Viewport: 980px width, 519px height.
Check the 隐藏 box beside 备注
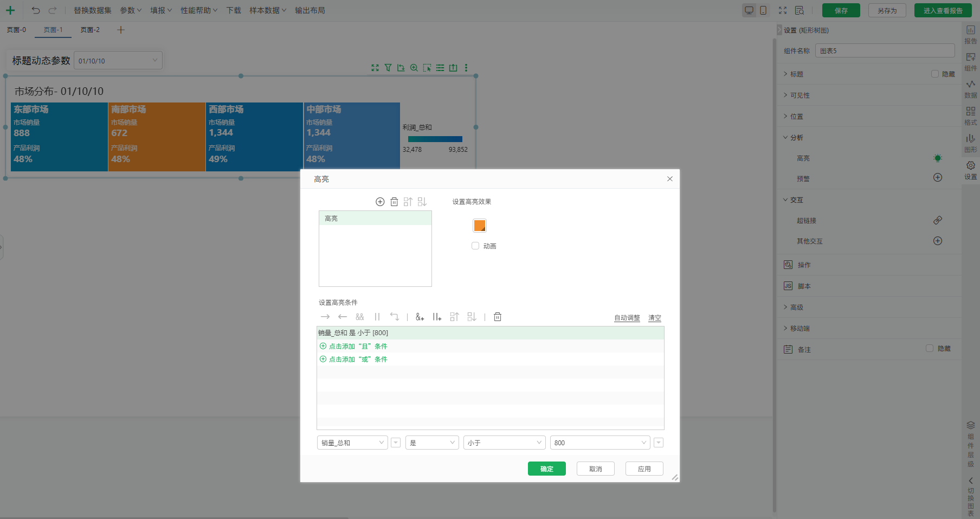pyautogui.click(x=930, y=349)
